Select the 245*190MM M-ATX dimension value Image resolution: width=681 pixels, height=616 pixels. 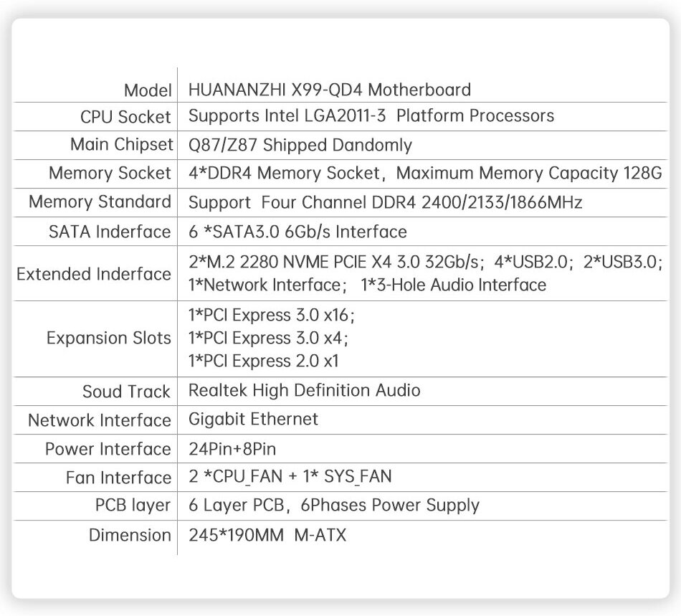point(267,535)
